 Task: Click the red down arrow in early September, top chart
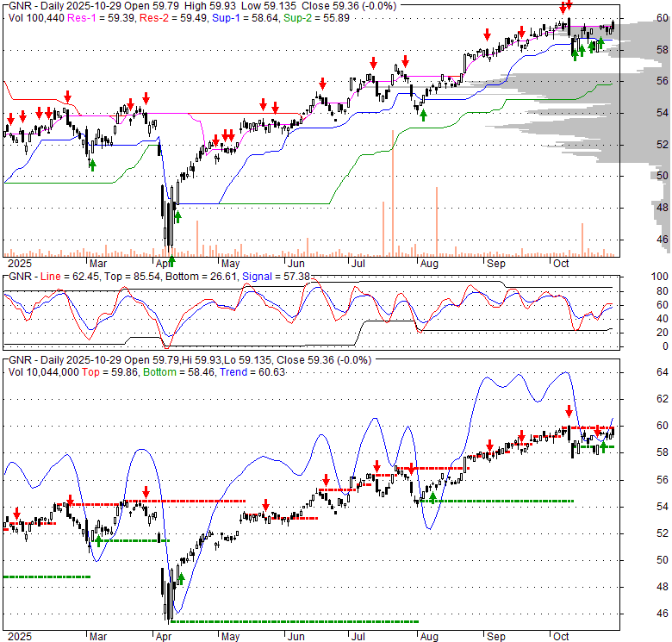488,35
